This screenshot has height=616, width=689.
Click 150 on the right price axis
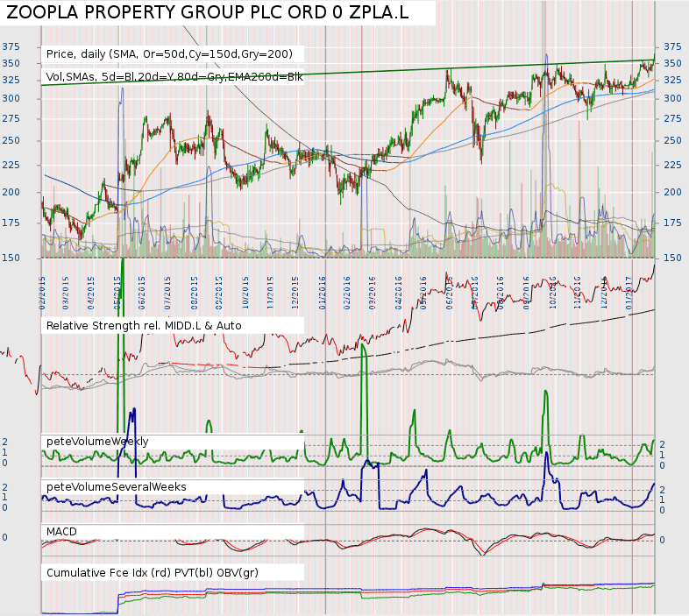[x=672, y=258]
